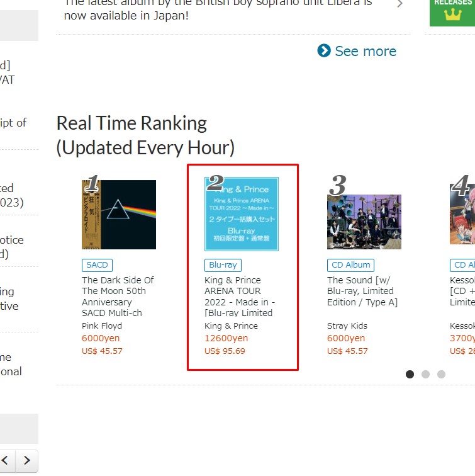This screenshot has width=475, height=476.
Task: Click the 12600yen price
Action: point(226,338)
